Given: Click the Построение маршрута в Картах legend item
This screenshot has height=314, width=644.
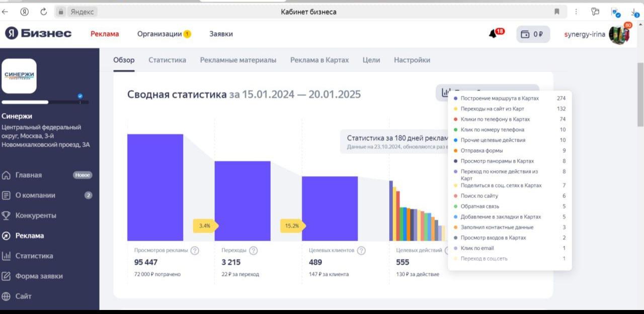Looking at the screenshot, I should coord(499,98).
